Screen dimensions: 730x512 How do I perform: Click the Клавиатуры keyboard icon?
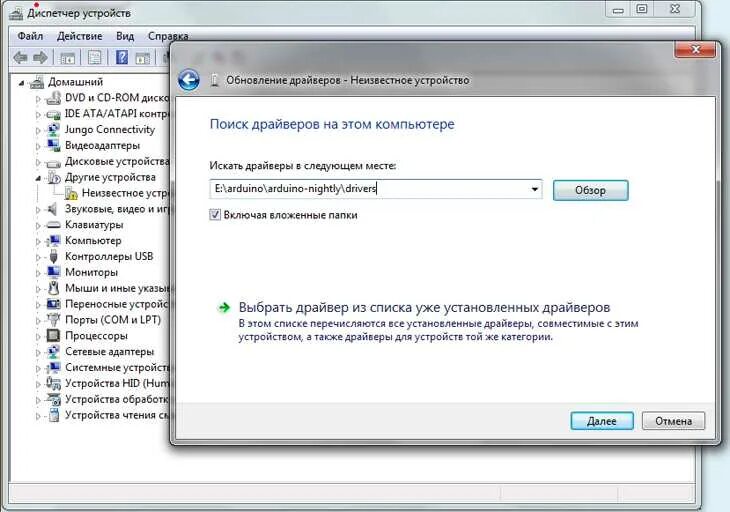point(54,225)
